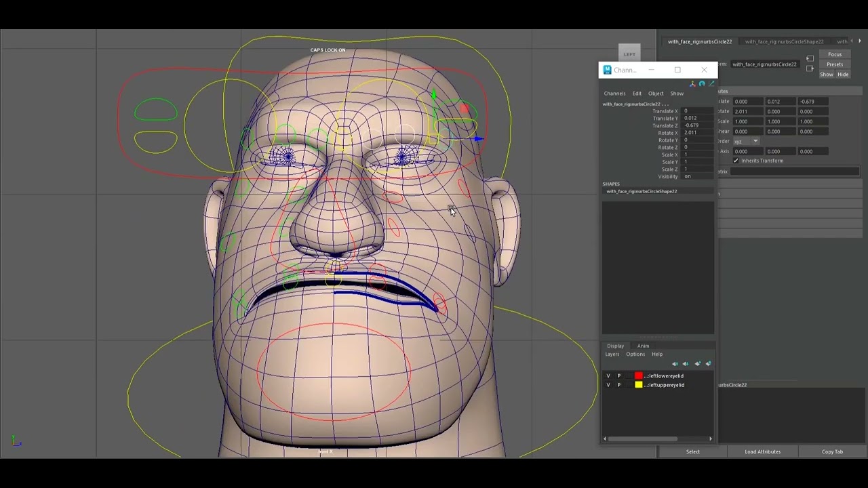This screenshot has height=488, width=868.
Task: Click layer editor scroll left arrow
Action: 605,439
